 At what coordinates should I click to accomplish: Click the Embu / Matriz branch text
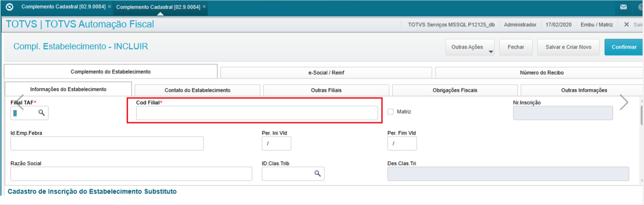596,24
